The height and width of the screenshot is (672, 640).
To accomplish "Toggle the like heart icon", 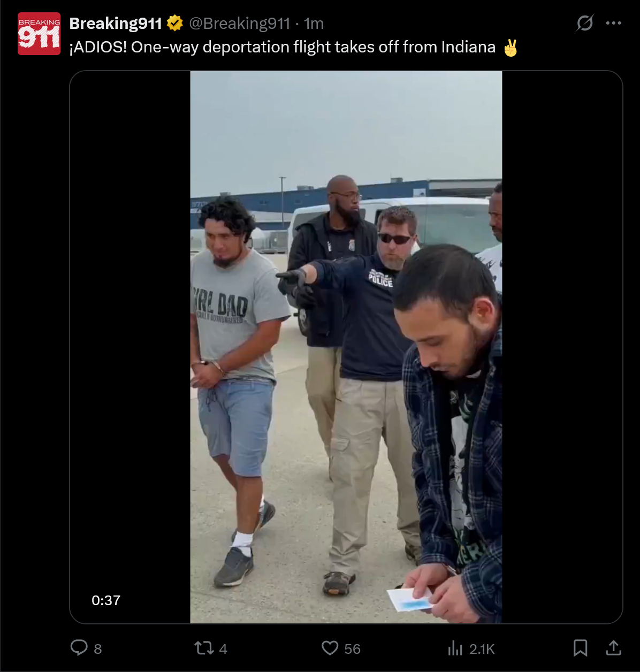I will 330,648.
